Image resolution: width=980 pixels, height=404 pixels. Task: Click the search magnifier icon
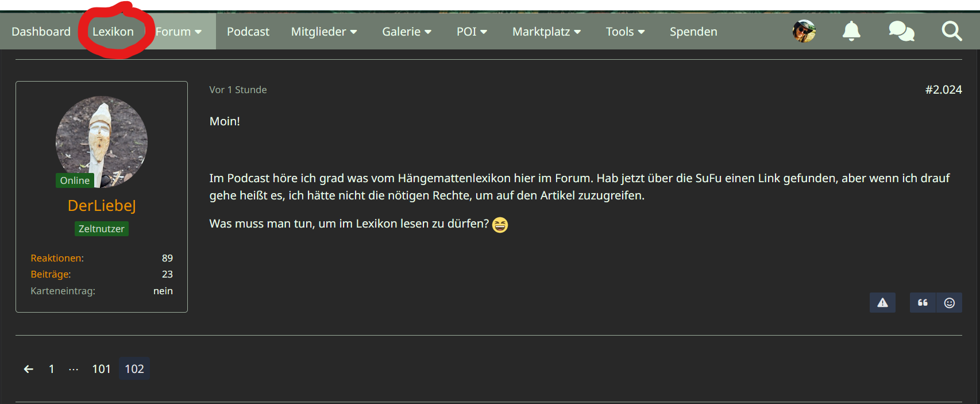[x=952, y=31]
